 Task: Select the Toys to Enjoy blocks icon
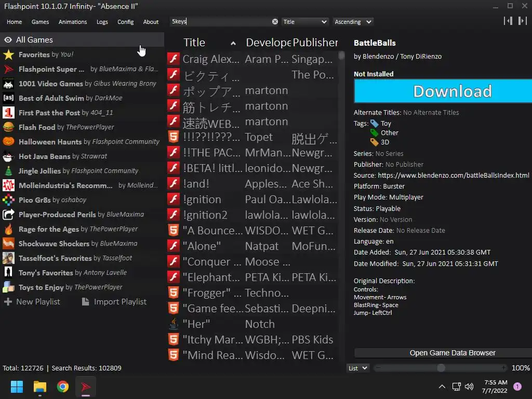tap(8, 287)
